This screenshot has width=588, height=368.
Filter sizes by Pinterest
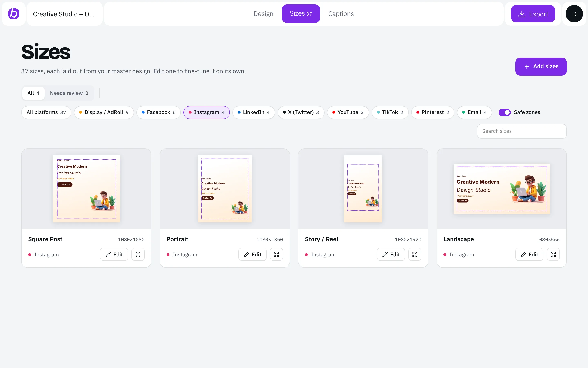(432, 112)
